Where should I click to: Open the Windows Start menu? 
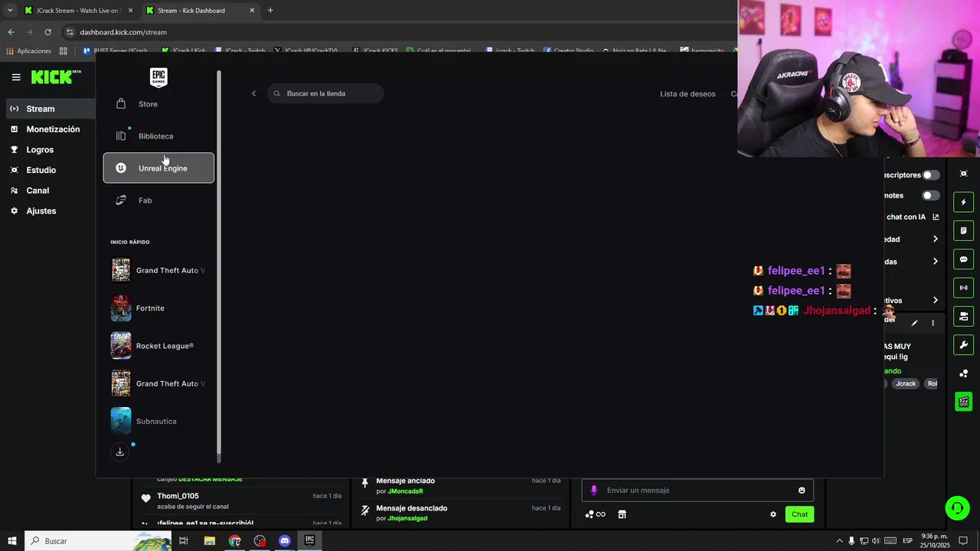click(12, 541)
